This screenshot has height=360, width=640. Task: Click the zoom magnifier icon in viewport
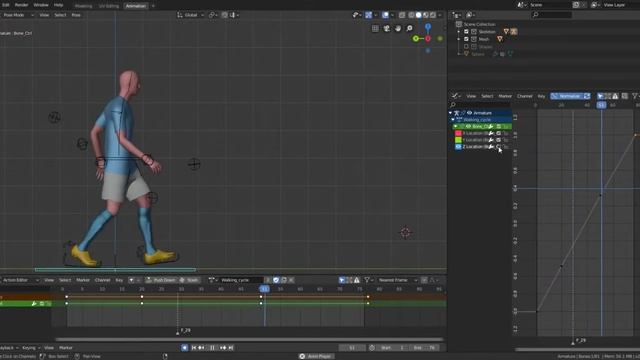click(x=409, y=28)
